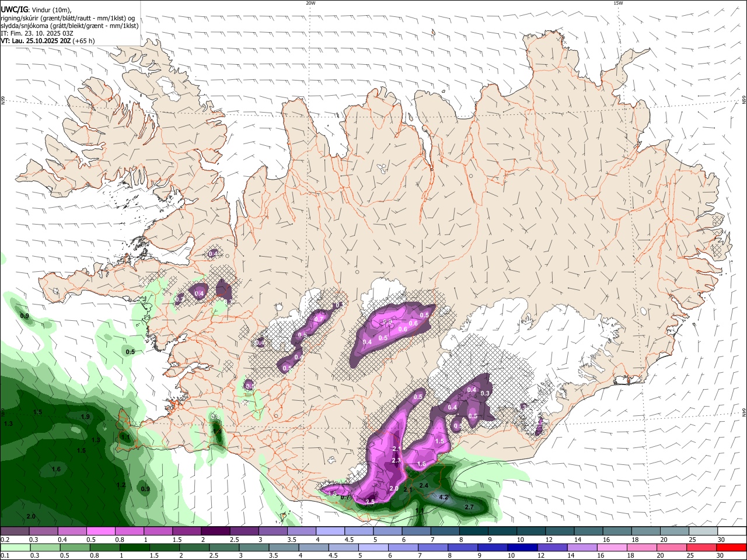
Task: Pick the pale periwinkle snow swatch at 4
Action: (x=330, y=531)
